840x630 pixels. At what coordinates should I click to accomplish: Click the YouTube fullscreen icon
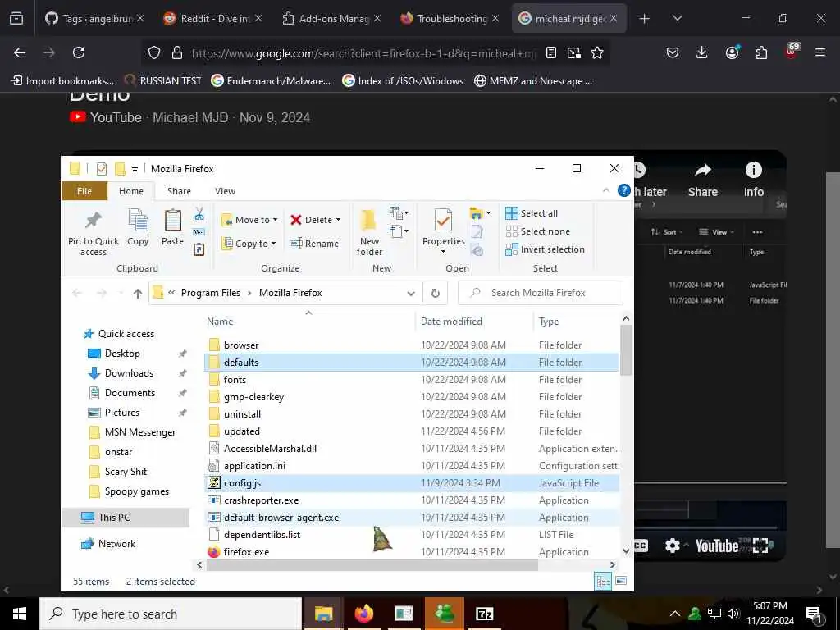(x=760, y=546)
